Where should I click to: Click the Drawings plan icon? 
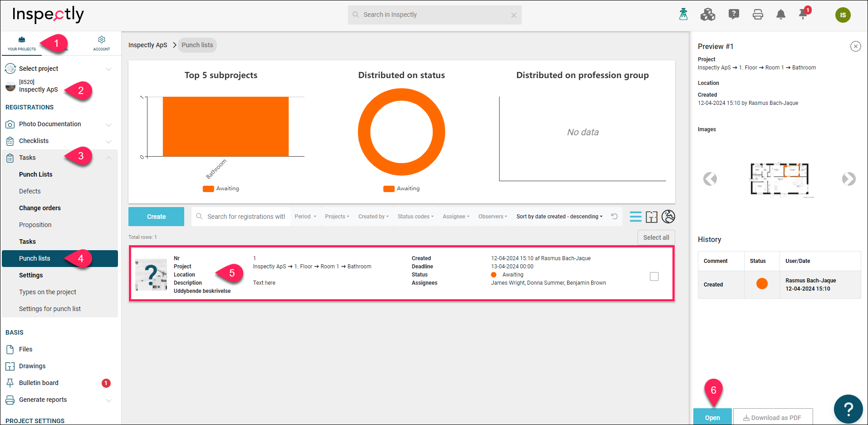(10, 366)
